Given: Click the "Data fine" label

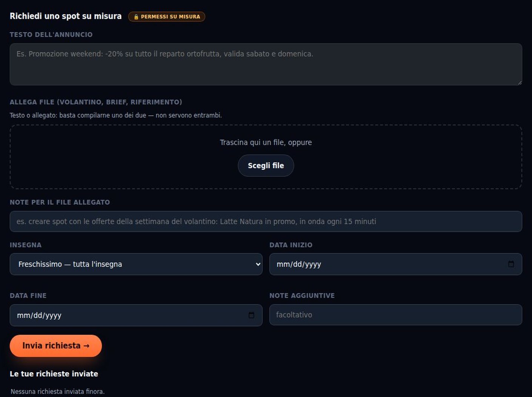Looking at the screenshot, I should point(28,296).
